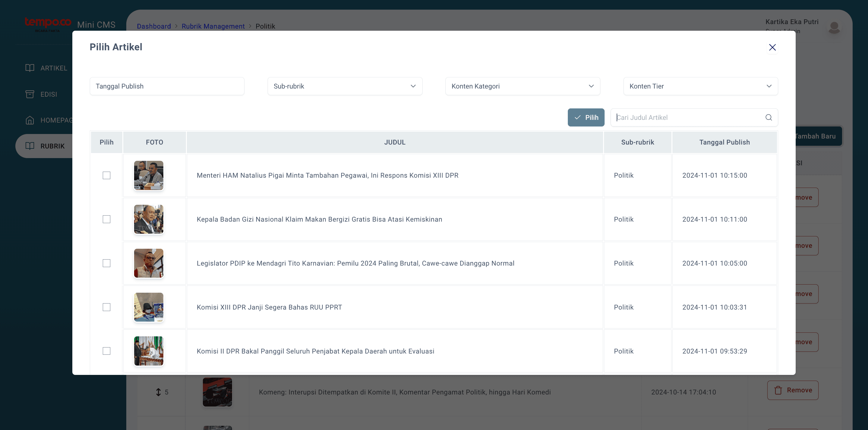
Task: Open thumbnail of Legislator PDIP article
Action: point(149,263)
